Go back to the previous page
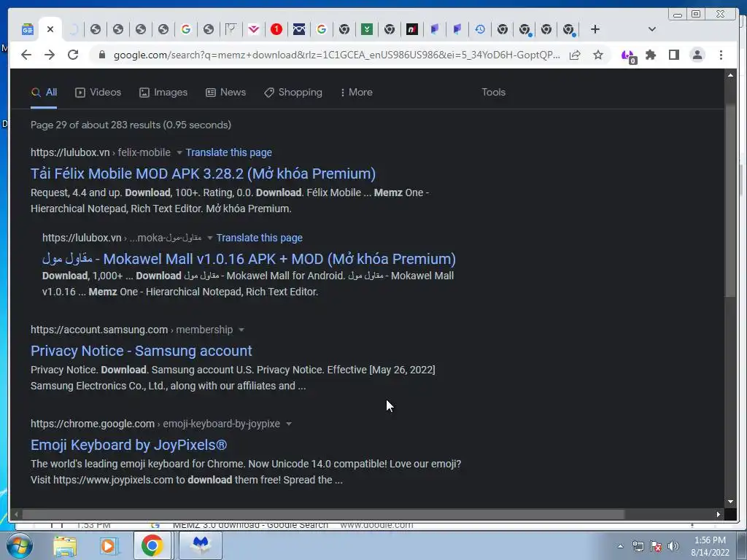747x560 pixels. (26, 55)
